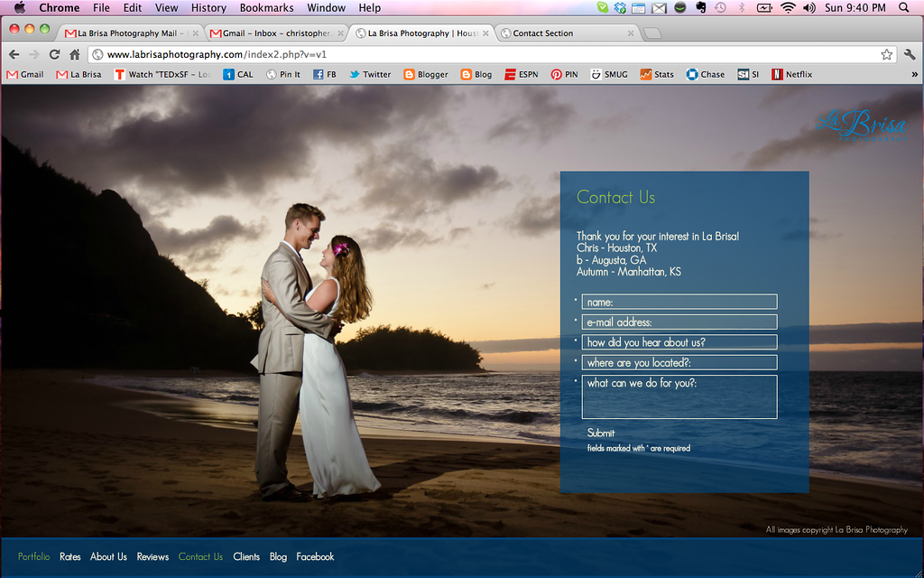Viewport: 924px width, 578px height.
Task: Open the La Brisa mail bookmark
Action: [x=79, y=74]
